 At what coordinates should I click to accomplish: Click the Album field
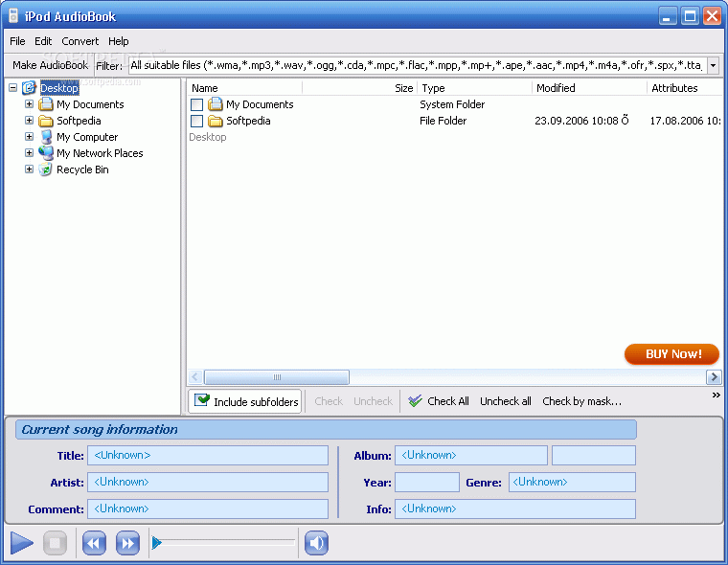pyautogui.click(x=470, y=456)
